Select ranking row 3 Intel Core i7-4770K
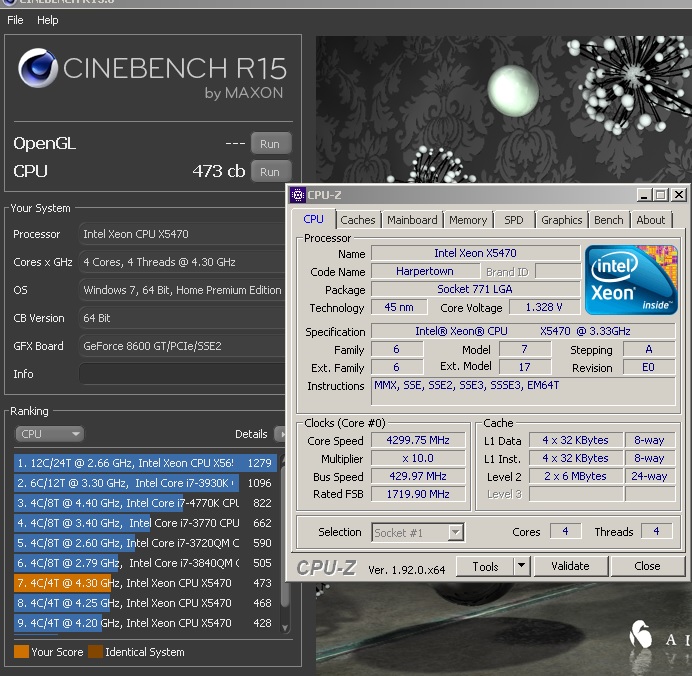 [145, 503]
